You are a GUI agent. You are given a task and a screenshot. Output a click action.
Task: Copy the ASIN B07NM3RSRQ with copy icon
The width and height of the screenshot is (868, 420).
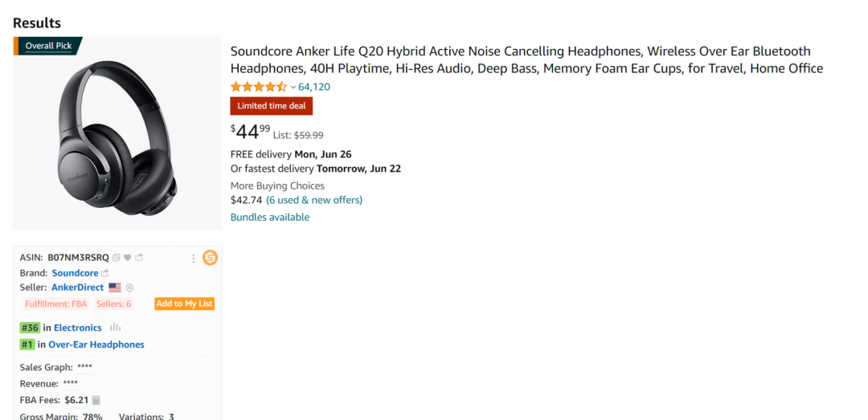click(x=117, y=258)
